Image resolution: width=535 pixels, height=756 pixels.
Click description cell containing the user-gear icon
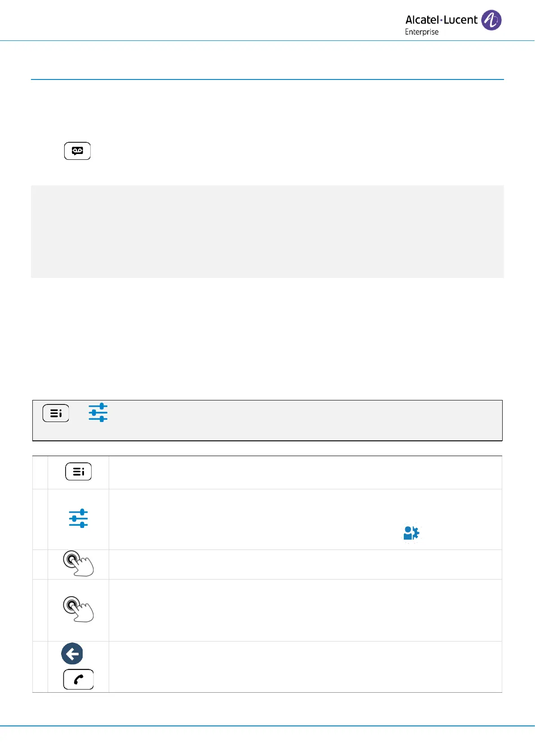pyautogui.click(x=305, y=519)
